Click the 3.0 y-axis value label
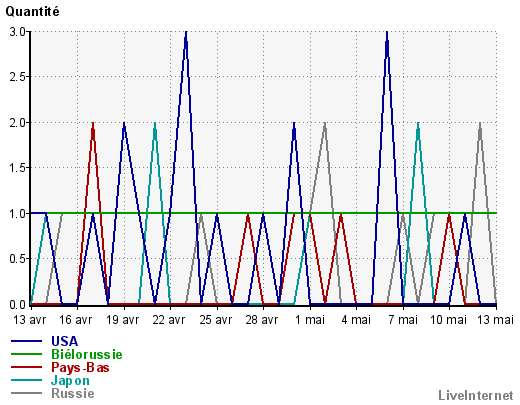520x405 pixels. tap(18, 32)
